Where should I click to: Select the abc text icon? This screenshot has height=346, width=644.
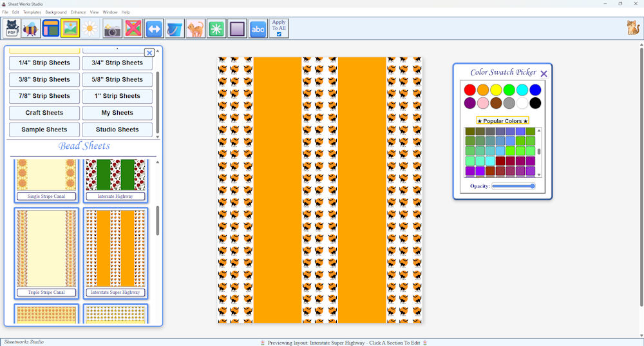click(x=258, y=28)
